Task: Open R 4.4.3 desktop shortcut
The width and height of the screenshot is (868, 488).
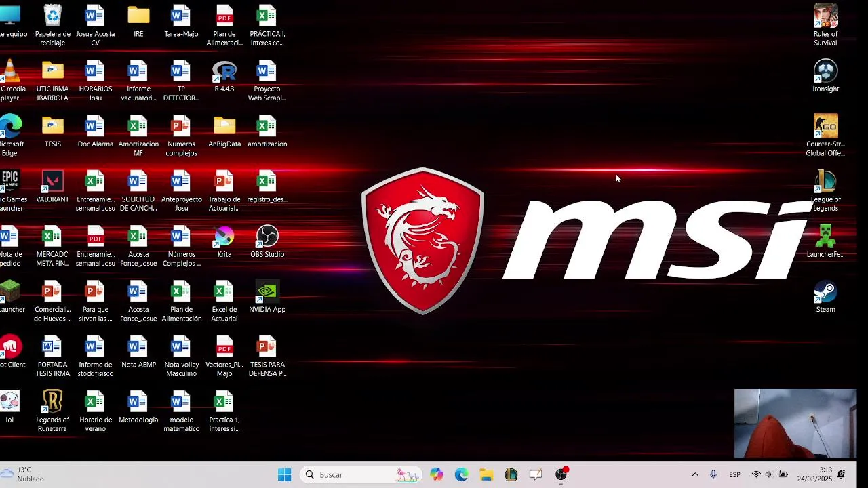Action: [224, 76]
